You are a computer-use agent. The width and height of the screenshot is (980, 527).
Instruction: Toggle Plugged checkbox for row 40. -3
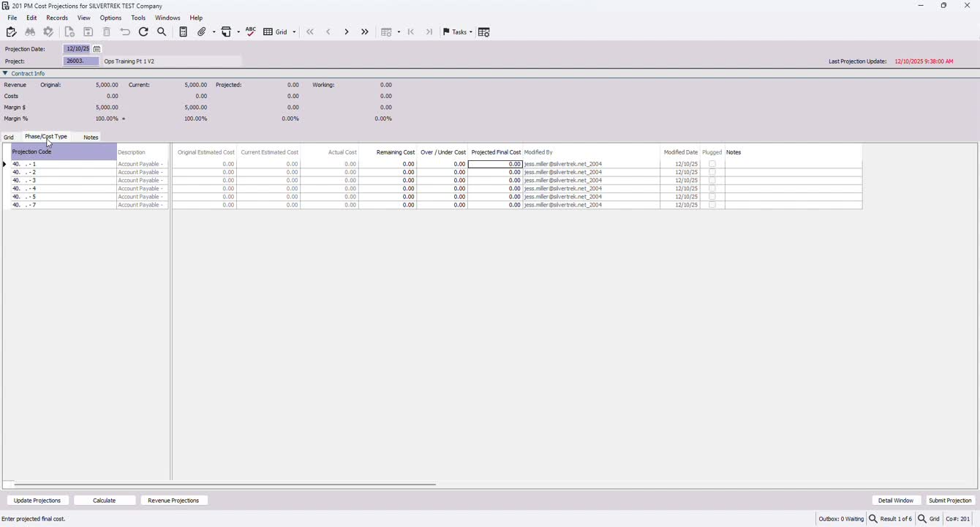[712, 180]
